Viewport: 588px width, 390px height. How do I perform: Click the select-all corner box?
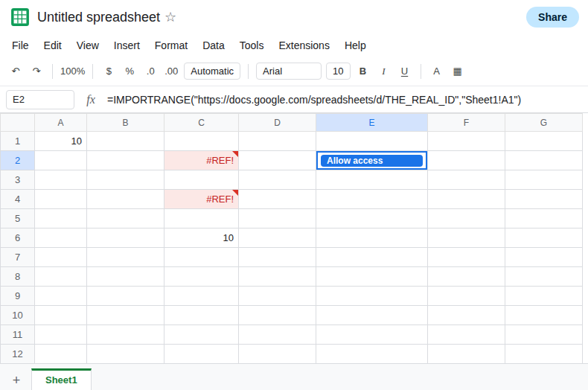point(17,123)
